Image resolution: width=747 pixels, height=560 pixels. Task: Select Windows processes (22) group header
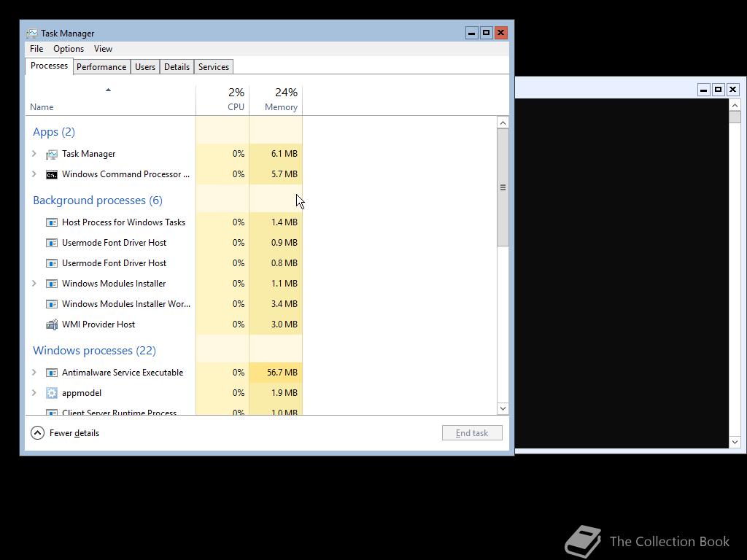coord(94,351)
